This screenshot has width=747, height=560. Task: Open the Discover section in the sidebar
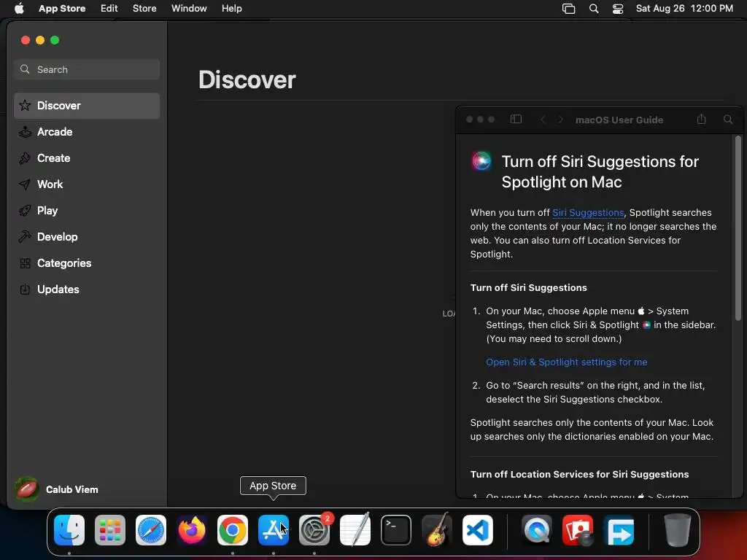pyautogui.click(x=87, y=106)
